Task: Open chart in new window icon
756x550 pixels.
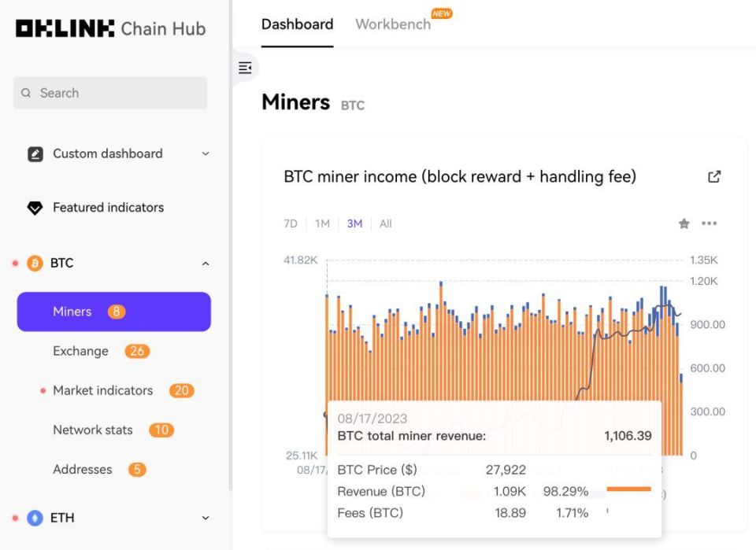Action: pos(714,177)
